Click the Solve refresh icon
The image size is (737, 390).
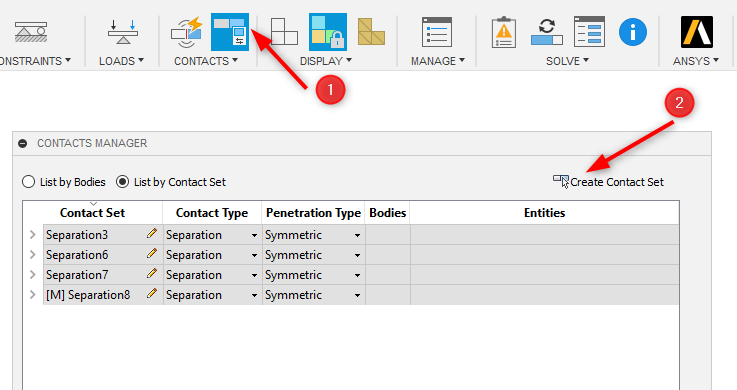[x=547, y=32]
